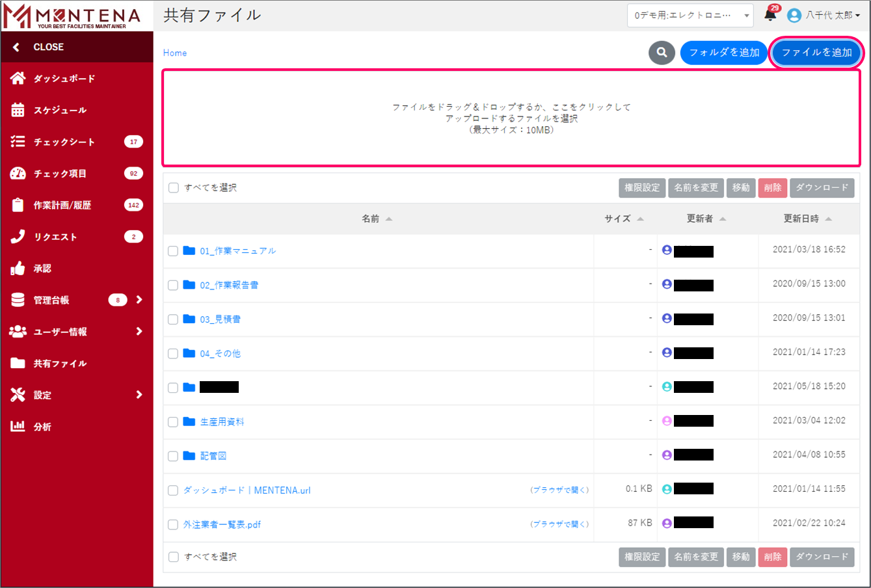Open 共有ファイル in the sidebar
871x588 pixels.
coord(60,364)
